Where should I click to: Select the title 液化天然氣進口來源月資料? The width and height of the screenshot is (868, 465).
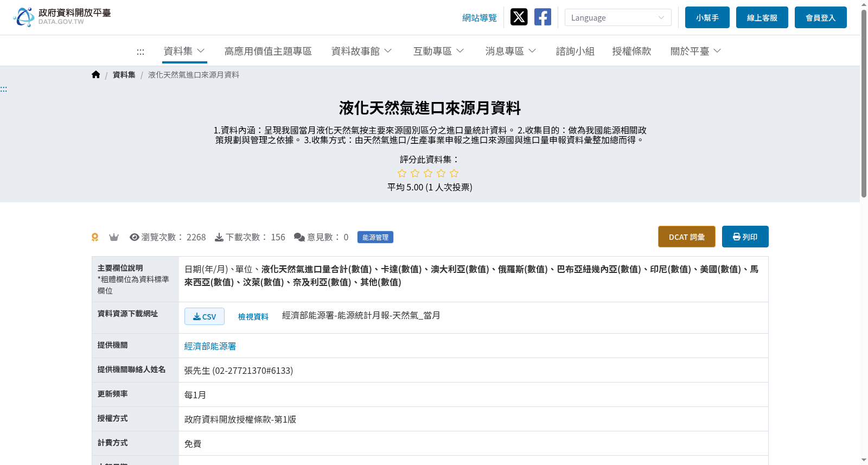[430, 108]
